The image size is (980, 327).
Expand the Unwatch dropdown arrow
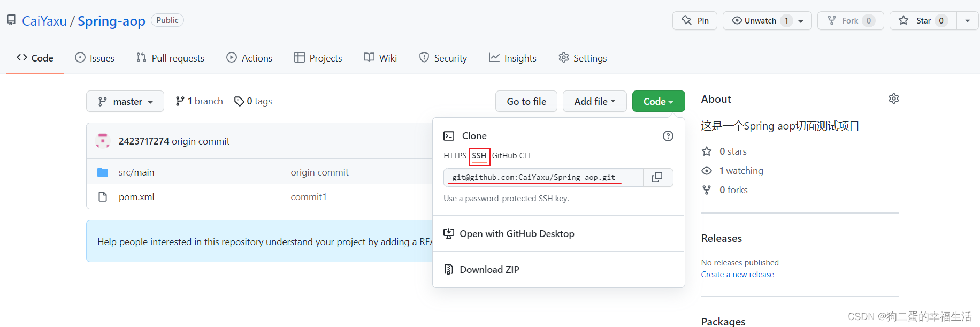[801, 21]
